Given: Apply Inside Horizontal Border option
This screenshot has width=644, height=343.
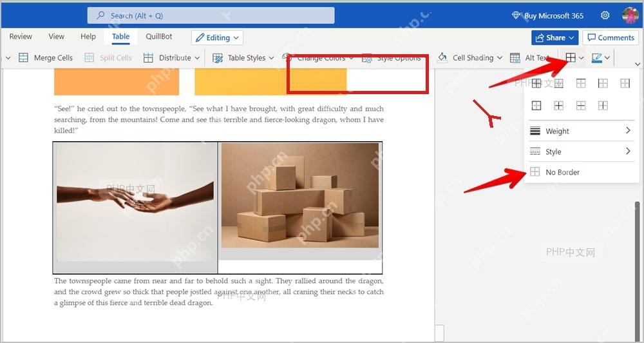Looking at the screenshot, I should click(581, 106).
